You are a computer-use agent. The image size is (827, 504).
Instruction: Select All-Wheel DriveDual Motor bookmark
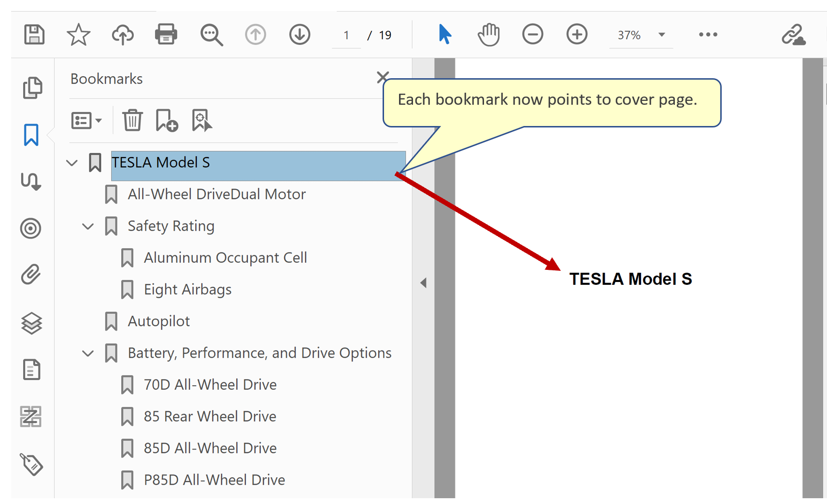pos(217,194)
